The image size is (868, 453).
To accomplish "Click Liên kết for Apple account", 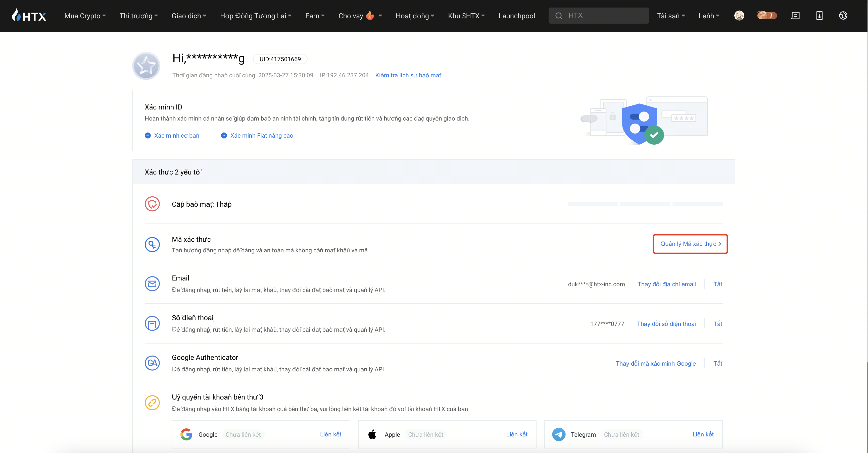I will (517, 434).
